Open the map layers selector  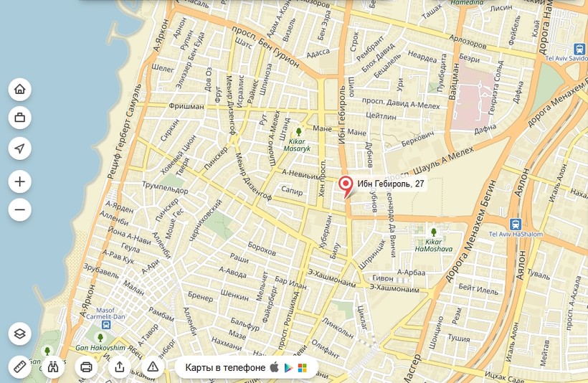pos(20,334)
